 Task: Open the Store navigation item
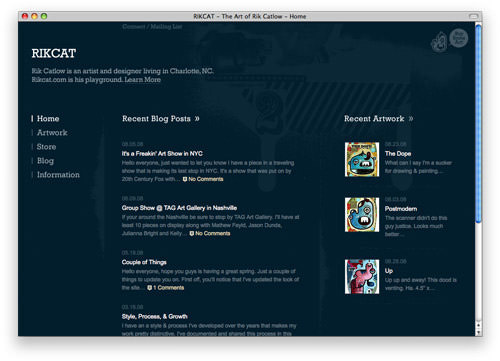click(46, 147)
